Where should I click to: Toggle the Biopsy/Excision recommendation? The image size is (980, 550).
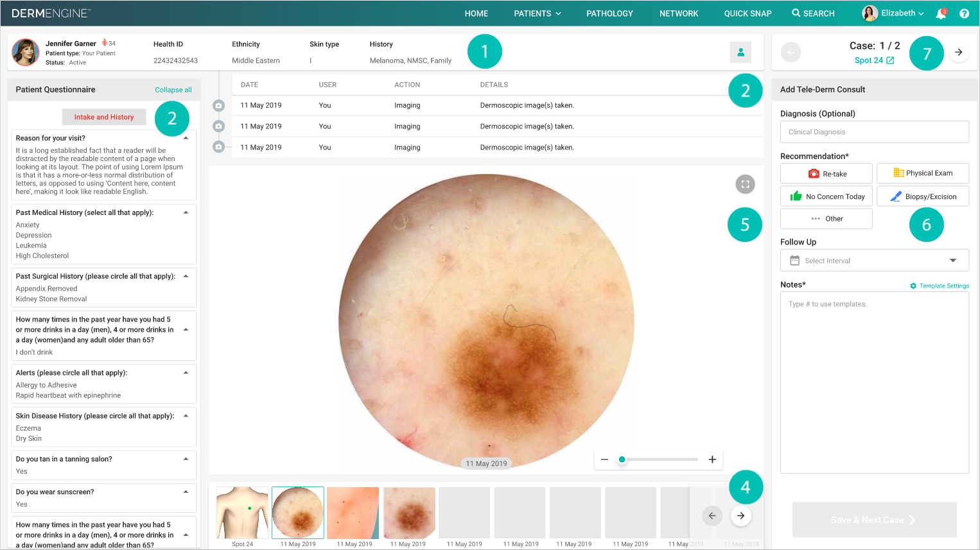point(923,196)
